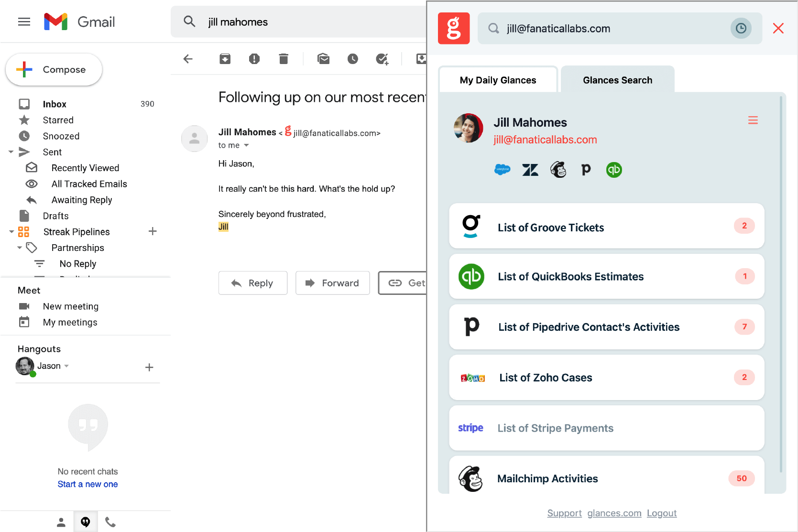Collapse the Streak Pipelines section

[11, 232]
